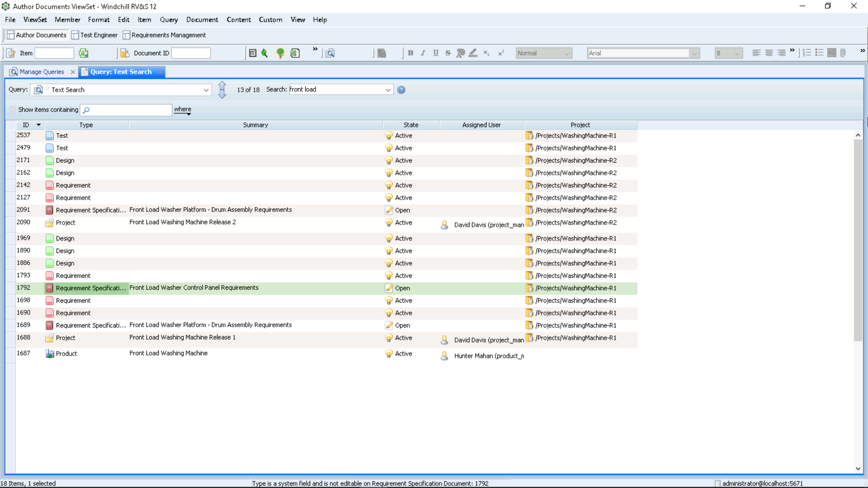Click the document list view icon
The height and width of the screenshot is (488, 868).
click(253, 53)
